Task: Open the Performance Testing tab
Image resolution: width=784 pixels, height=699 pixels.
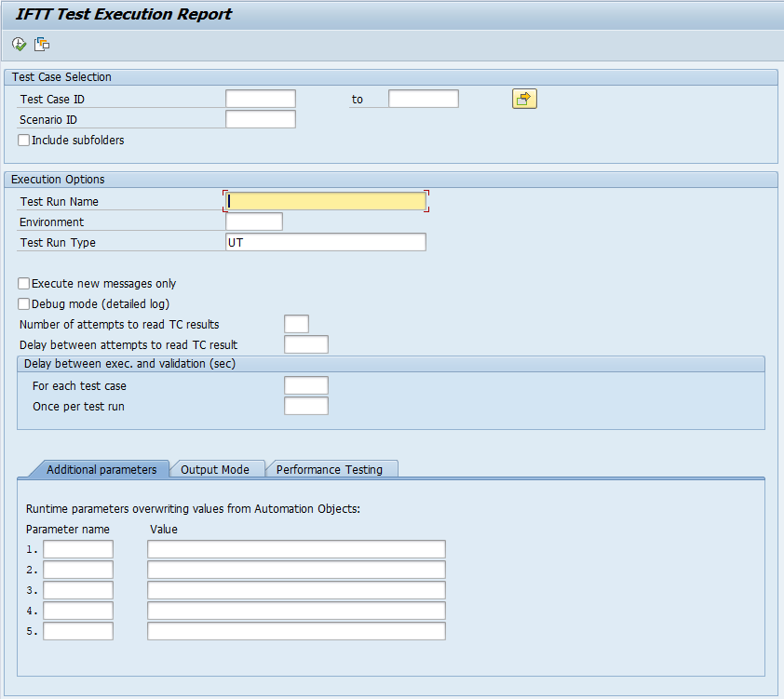Action: point(330,470)
